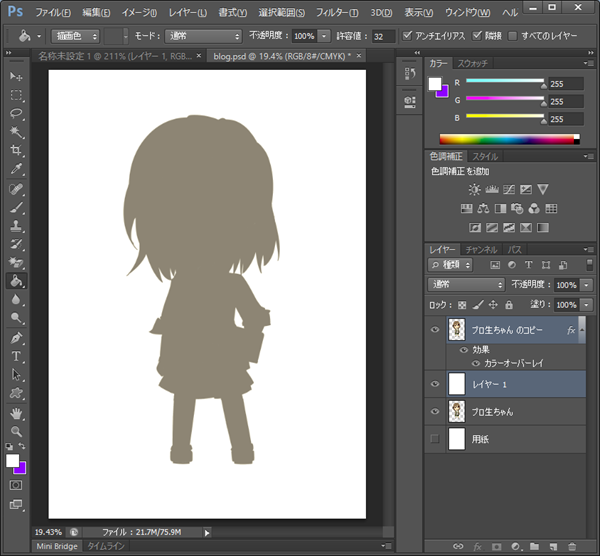
Task: Open the モード blend mode dropdown
Action: (203, 36)
